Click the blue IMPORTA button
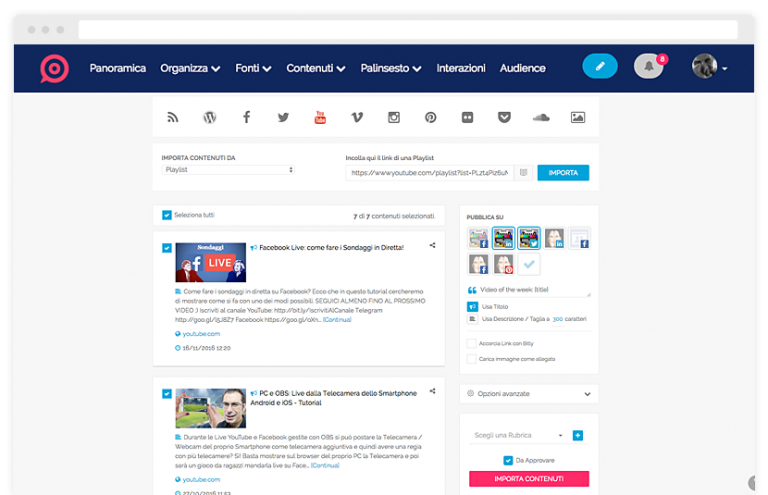 563,173
